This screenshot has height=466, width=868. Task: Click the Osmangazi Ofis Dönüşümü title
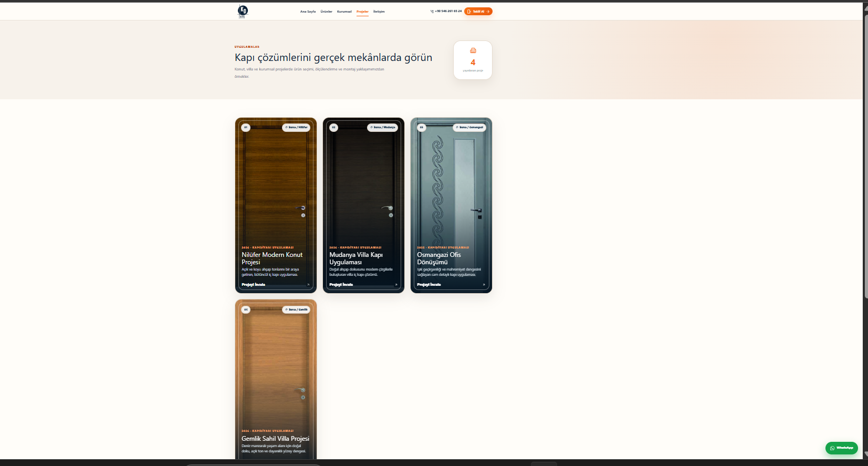click(x=439, y=258)
